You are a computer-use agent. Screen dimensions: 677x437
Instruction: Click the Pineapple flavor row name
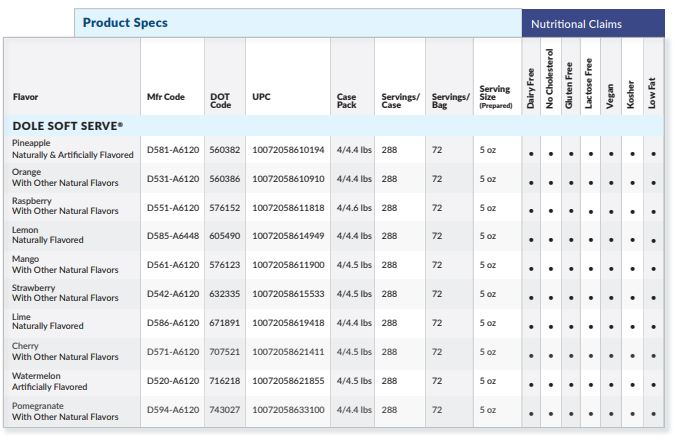(x=72, y=149)
